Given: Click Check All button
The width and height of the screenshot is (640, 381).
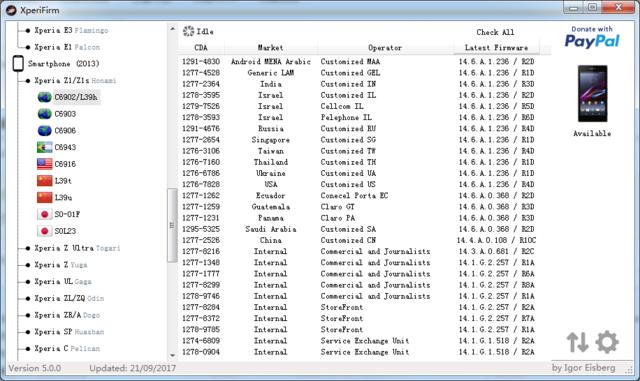Looking at the screenshot, I should 495,32.
